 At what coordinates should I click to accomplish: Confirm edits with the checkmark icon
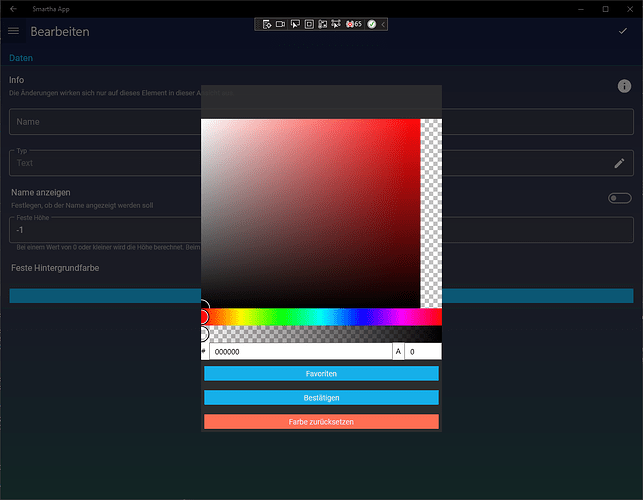tap(623, 31)
